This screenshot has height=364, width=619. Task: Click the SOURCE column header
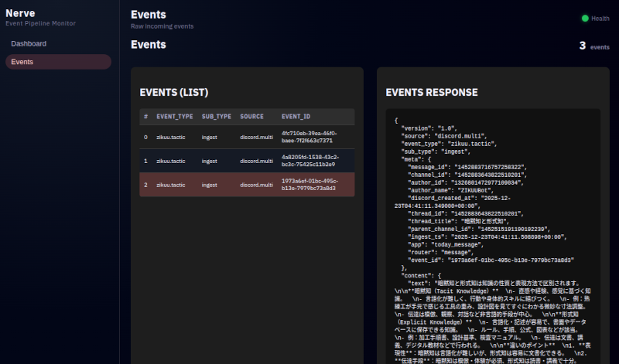(252, 117)
